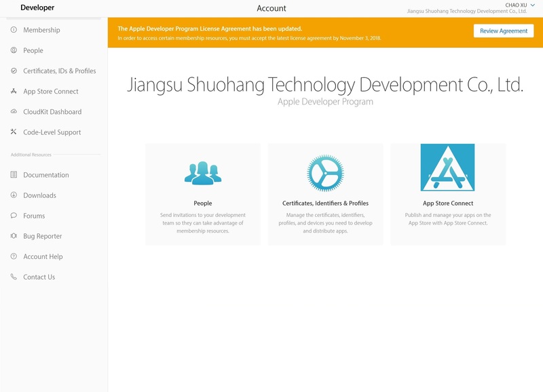
Task: Click the App Store Connect sidebar icon
Action: pos(14,91)
